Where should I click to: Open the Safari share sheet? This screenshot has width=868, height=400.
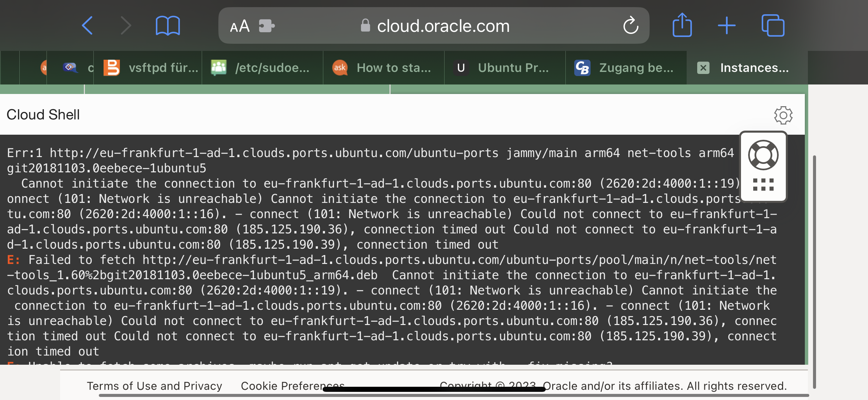click(x=682, y=25)
